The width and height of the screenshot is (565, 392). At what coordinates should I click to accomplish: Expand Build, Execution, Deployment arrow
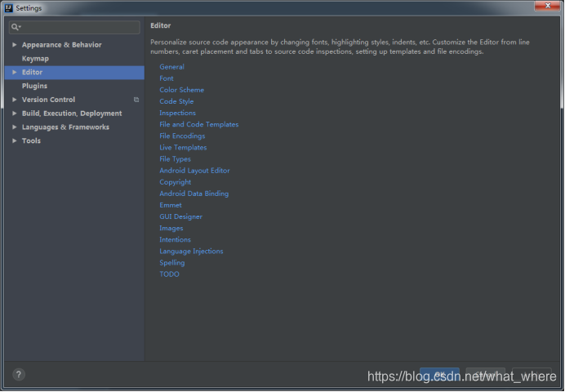pos(15,114)
